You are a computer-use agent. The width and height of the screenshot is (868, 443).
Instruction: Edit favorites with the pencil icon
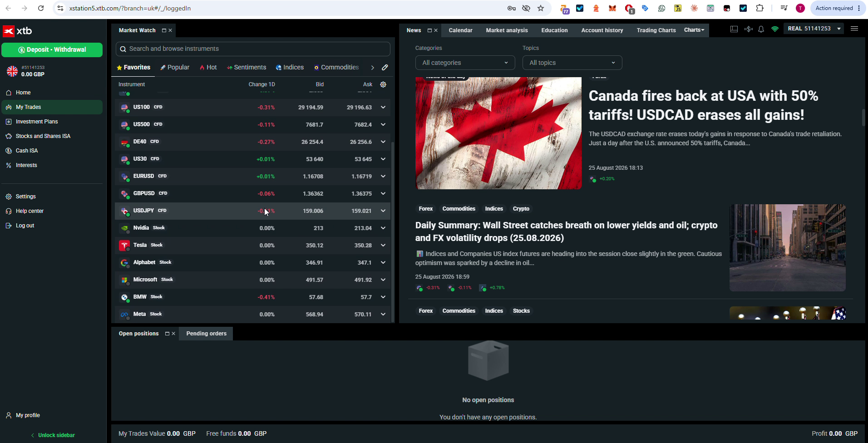385,68
